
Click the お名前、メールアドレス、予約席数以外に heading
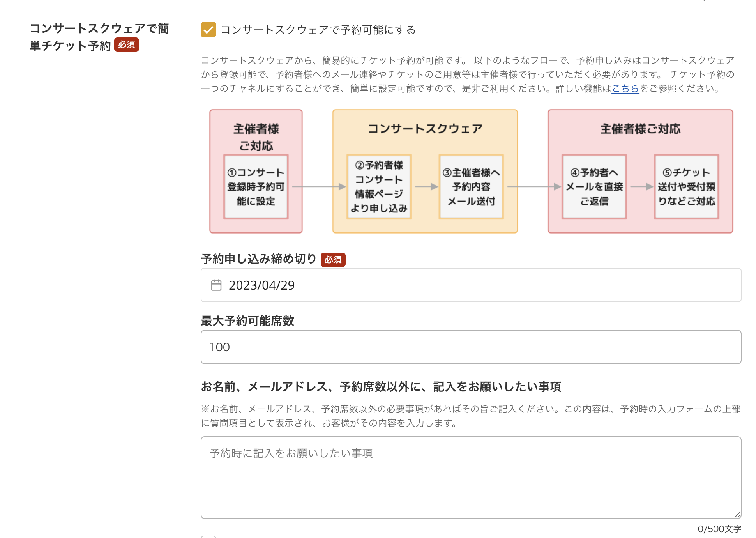[x=381, y=387]
